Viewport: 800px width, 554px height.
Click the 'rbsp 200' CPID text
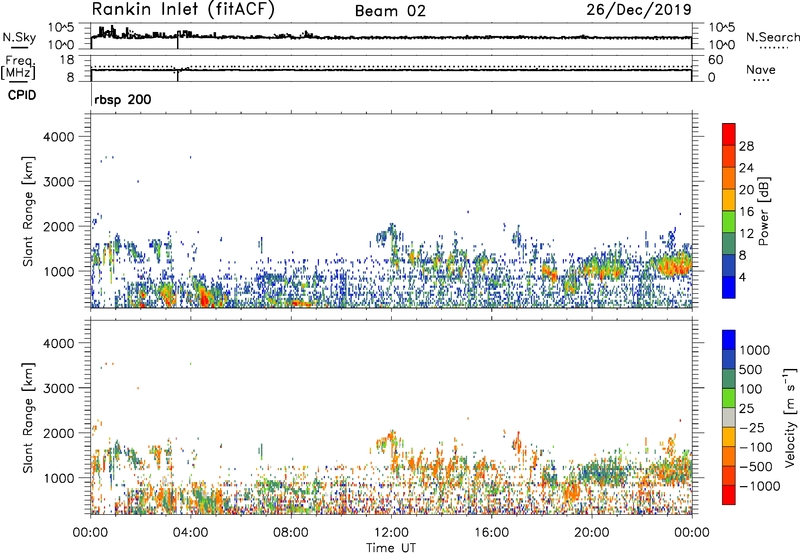coord(123,99)
